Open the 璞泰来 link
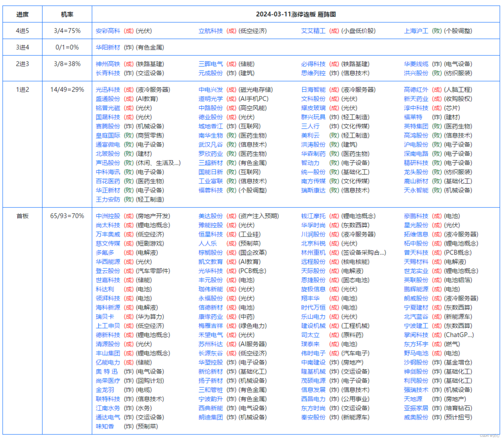The height and width of the screenshot is (440, 504). coord(310,344)
